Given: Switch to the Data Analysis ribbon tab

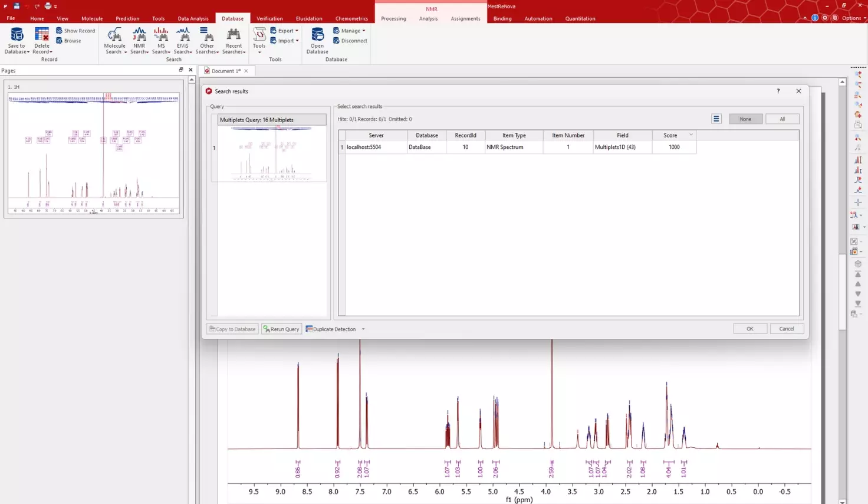Looking at the screenshot, I should pyautogui.click(x=193, y=18).
